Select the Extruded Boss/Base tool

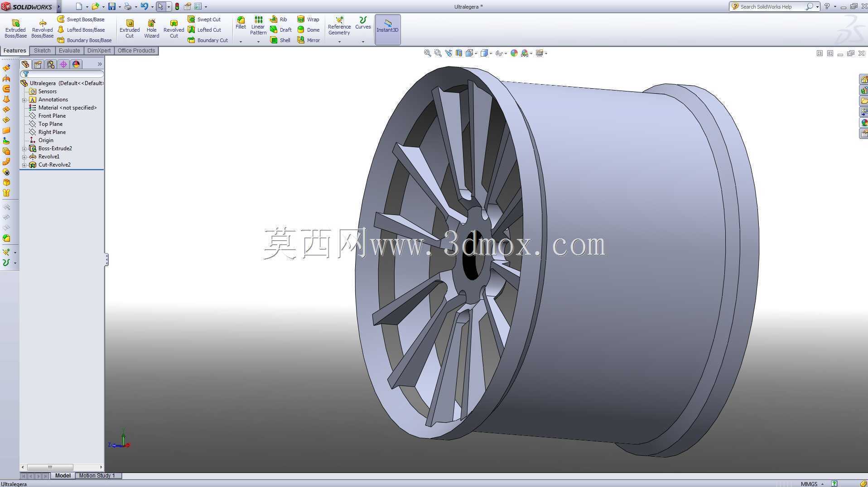click(x=15, y=29)
